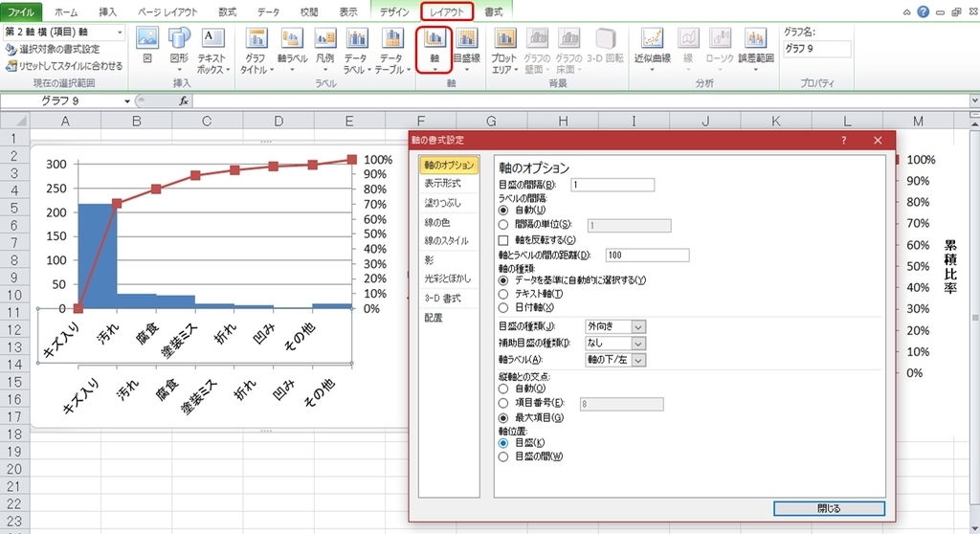Minimize the ribbon with the caret icon
Viewport: 980px width, 534px height.
[x=907, y=12]
